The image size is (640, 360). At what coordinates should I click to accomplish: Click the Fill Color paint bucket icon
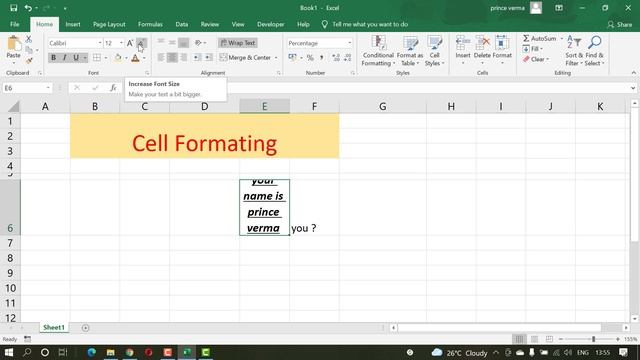pyautogui.click(x=118, y=58)
